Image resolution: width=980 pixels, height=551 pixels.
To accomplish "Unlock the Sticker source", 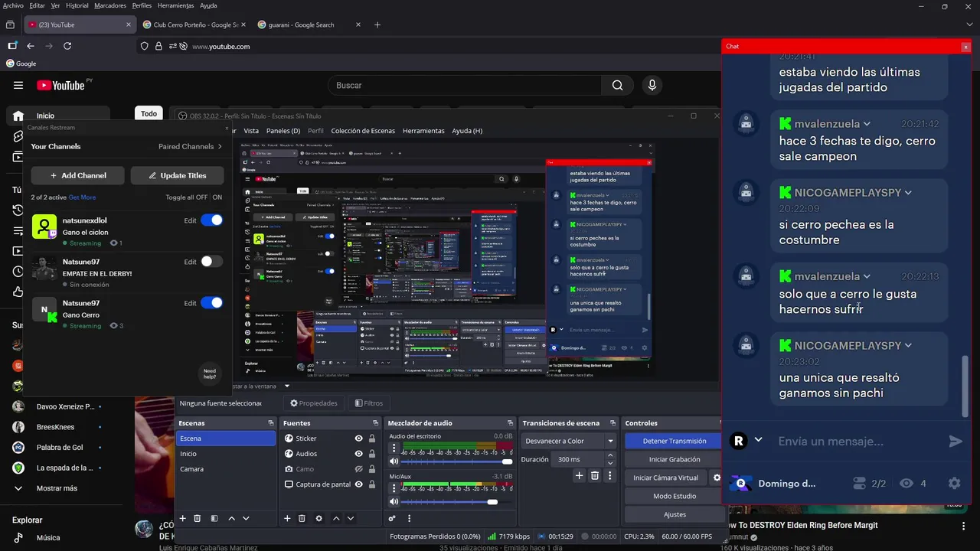I will [x=372, y=439].
